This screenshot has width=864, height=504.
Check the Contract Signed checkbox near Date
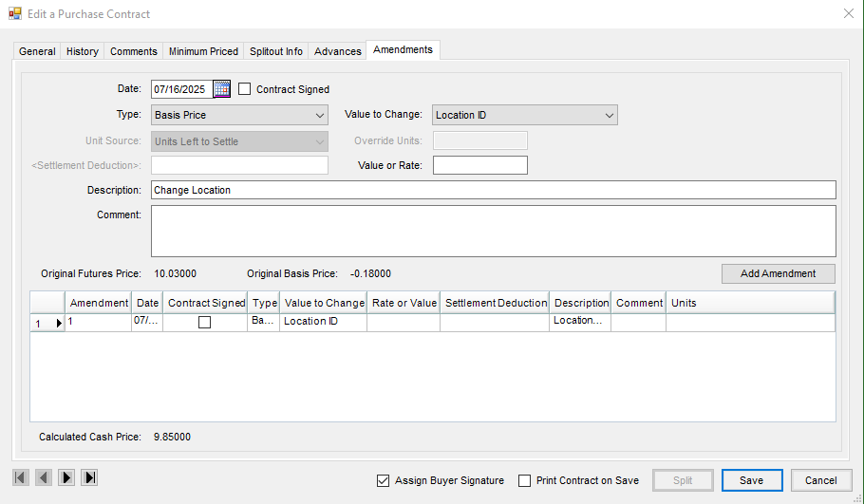click(x=244, y=88)
